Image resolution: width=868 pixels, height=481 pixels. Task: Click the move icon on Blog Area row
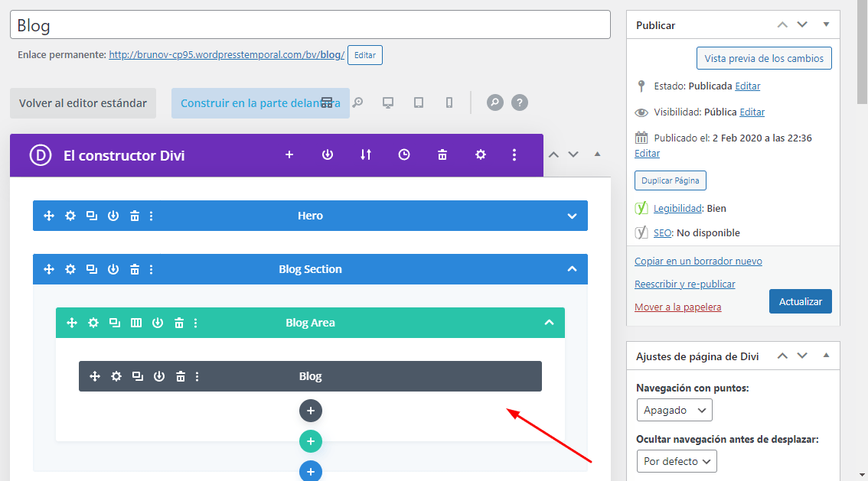tap(72, 323)
